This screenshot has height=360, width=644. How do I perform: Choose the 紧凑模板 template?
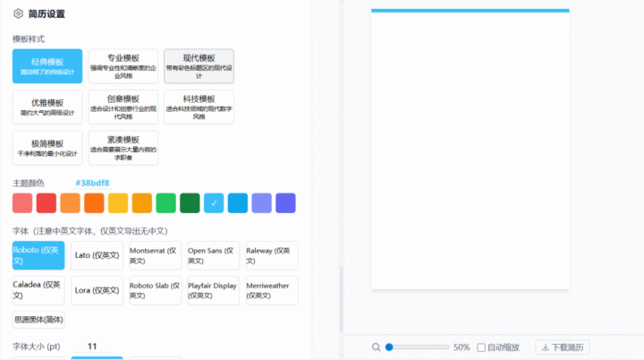(123, 147)
